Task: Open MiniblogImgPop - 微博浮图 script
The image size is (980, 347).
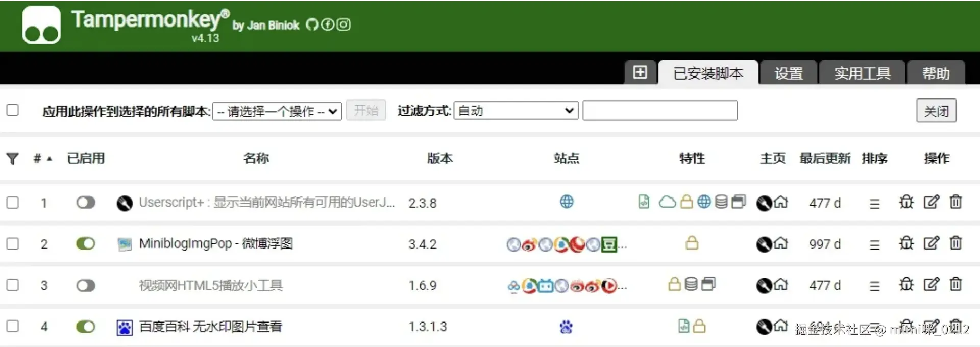Action: click(x=216, y=244)
